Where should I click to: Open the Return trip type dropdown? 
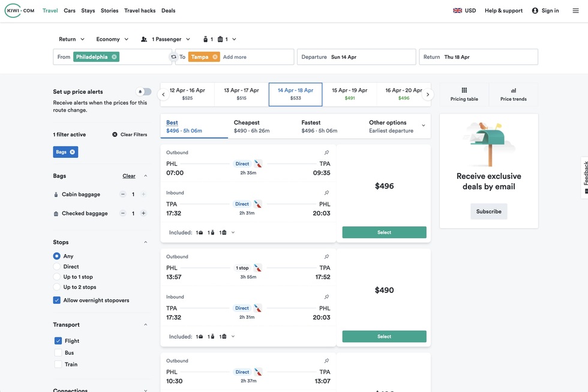(71, 40)
